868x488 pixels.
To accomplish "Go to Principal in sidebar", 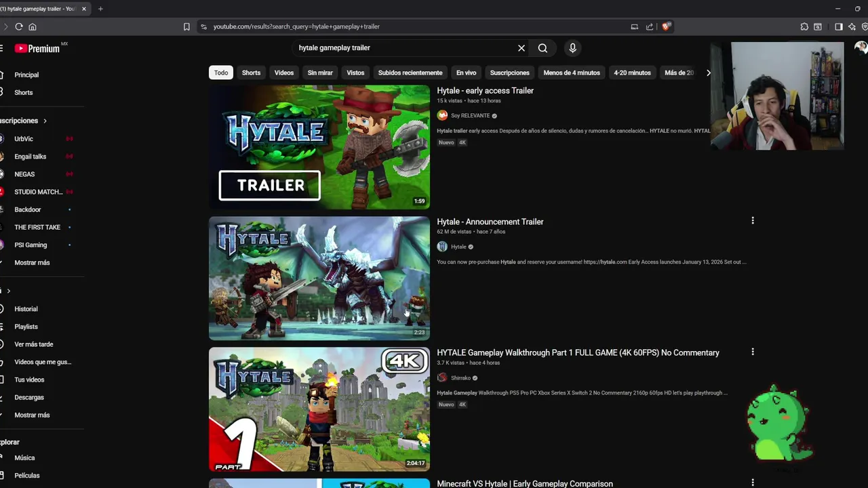I will (x=27, y=75).
